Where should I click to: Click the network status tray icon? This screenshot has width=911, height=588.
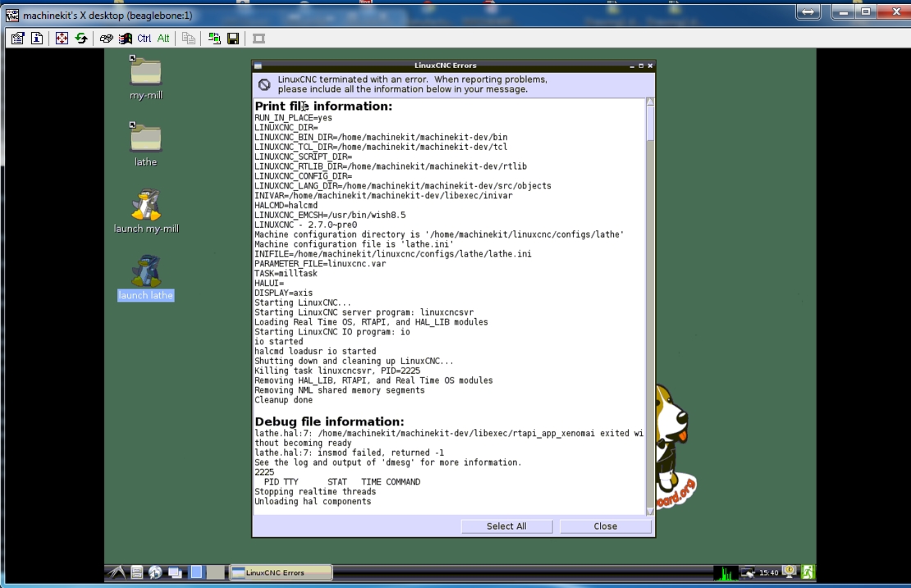point(748,572)
